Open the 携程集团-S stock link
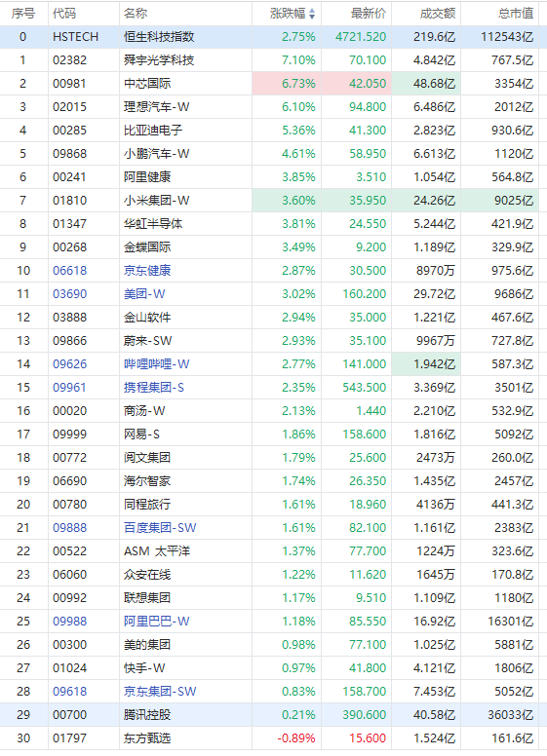 coord(153,387)
